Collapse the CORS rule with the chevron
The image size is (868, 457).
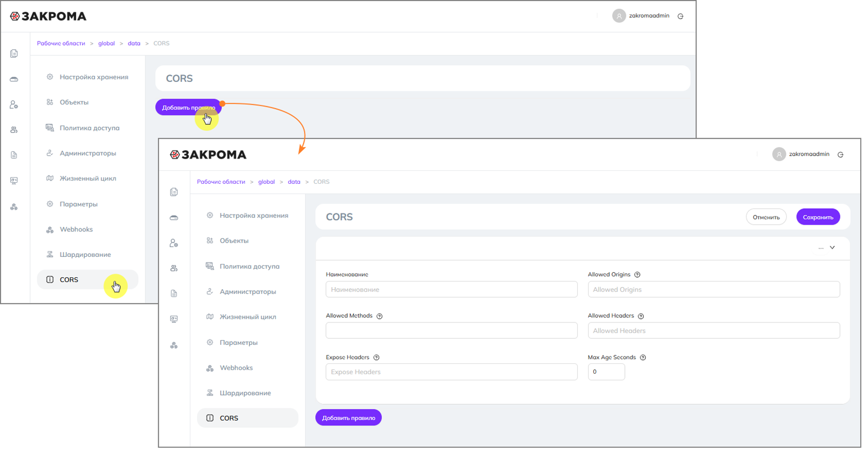pos(833,248)
